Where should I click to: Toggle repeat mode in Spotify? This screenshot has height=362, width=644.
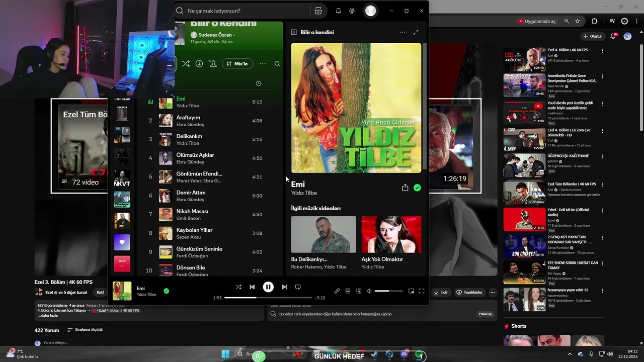[298, 287]
